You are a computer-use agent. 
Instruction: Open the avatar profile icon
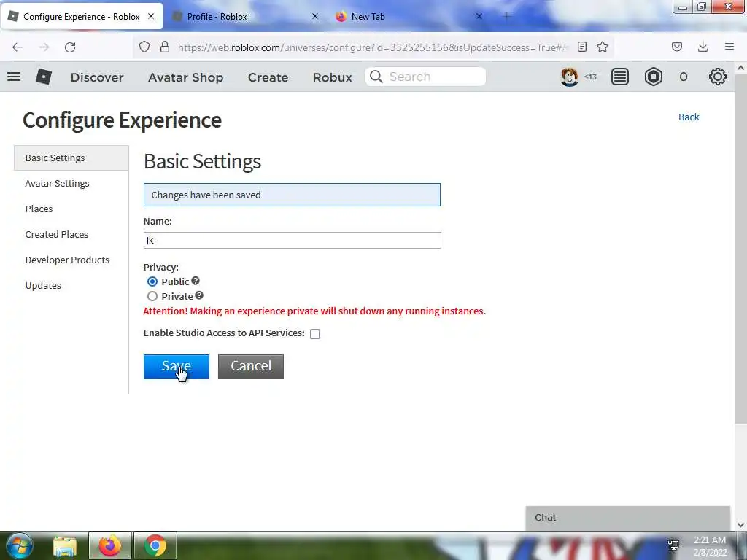(x=569, y=77)
